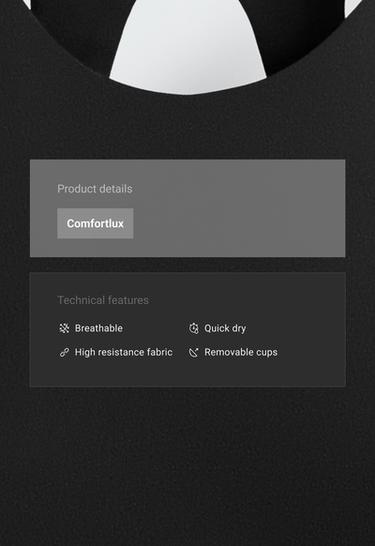
Task: Select the Comfortlux tag
Action: click(x=95, y=223)
